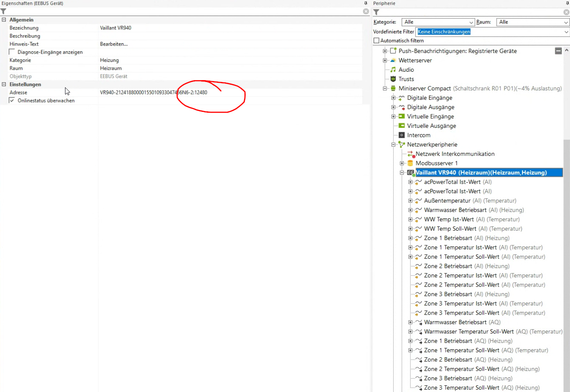Screen dimensions: 570x392
Task: Click the Netzwerkperipherie network icon
Action: [x=401, y=144]
